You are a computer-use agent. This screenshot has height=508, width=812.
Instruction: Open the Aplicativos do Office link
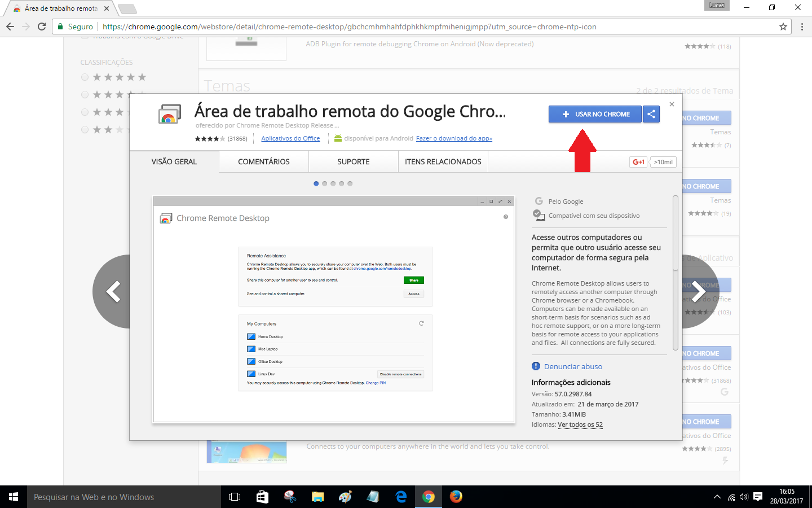point(290,138)
